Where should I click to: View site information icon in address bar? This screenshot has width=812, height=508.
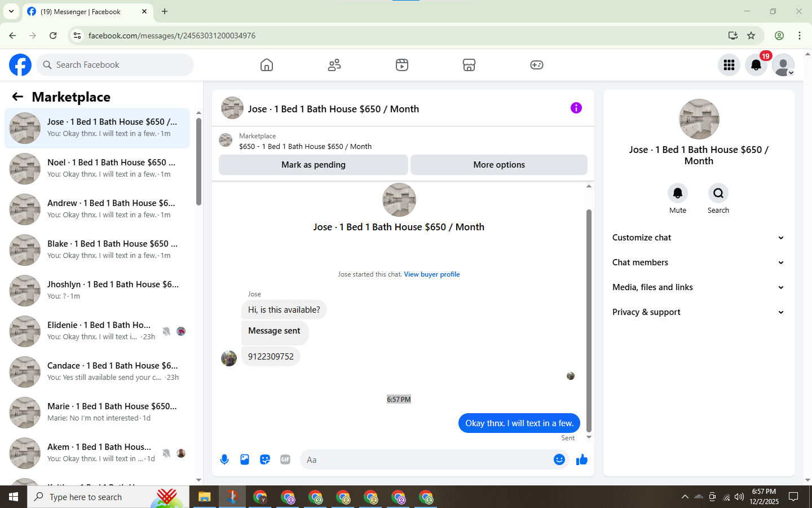pos(77,36)
